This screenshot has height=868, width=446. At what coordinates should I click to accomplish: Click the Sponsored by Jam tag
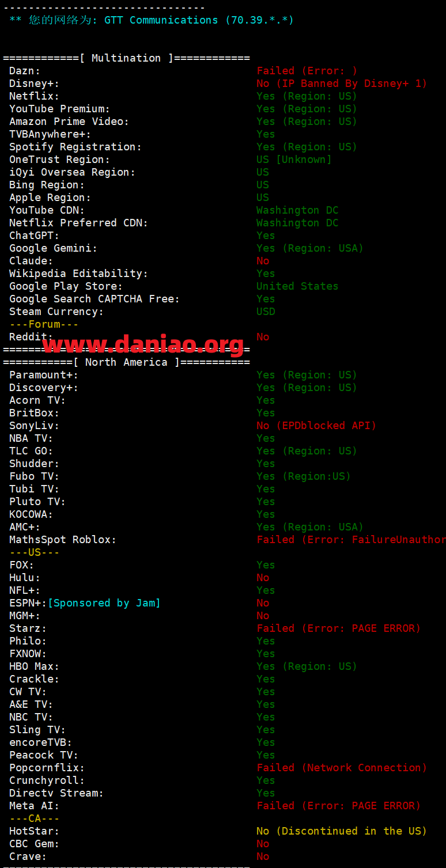click(x=104, y=603)
